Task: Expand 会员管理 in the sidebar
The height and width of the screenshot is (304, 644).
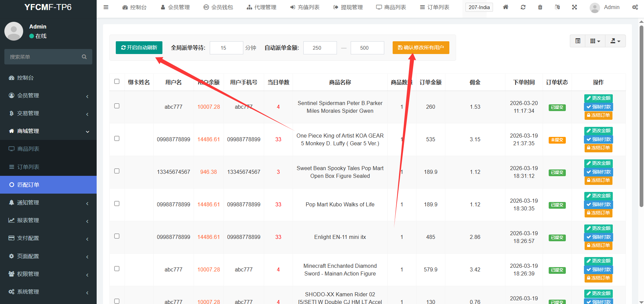Action: pyautogui.click(x=48, y=96)
